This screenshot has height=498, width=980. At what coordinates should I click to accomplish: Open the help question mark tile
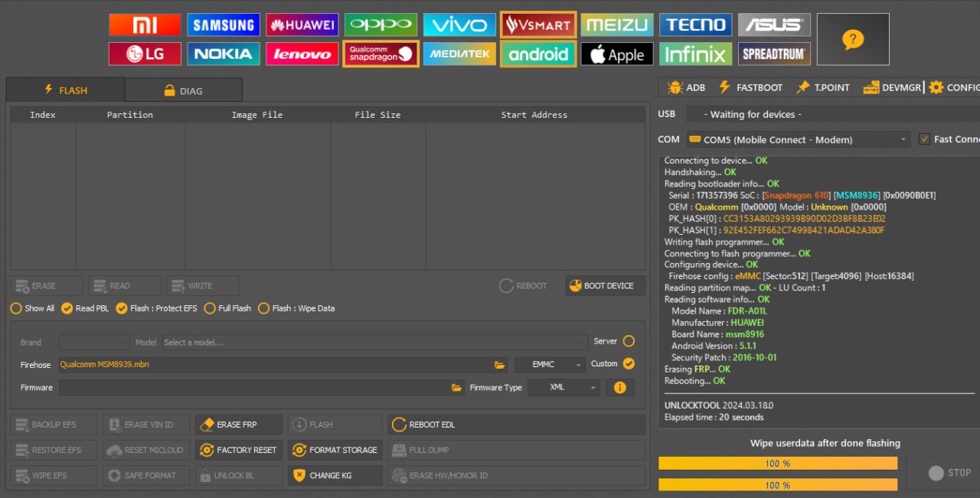(x=853, y=39)
